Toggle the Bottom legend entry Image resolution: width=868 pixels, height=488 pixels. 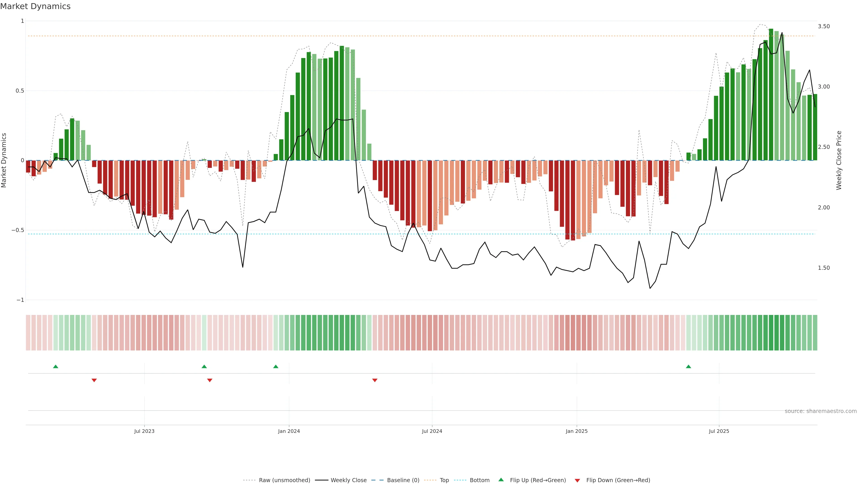coord(479,480)
